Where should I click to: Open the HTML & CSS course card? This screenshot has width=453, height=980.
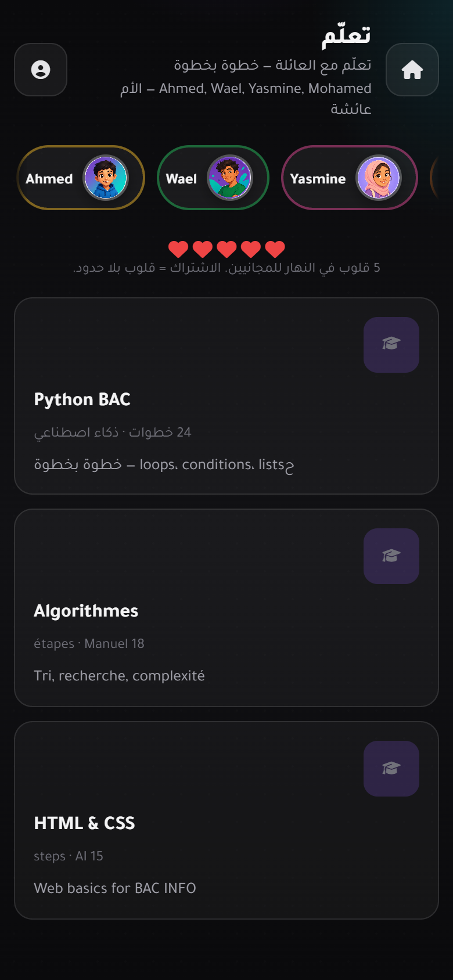pyautogui.click(x=227, y=820)
